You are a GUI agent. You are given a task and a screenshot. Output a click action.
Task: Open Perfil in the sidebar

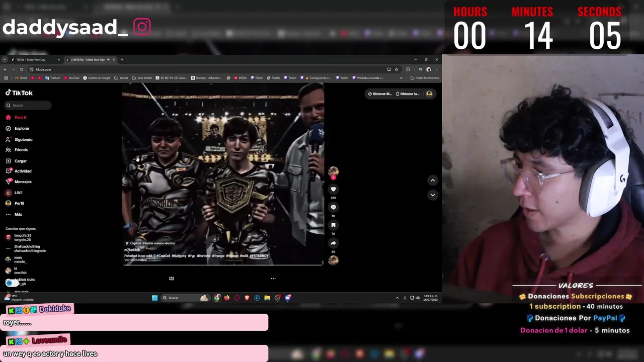point(15,203)
